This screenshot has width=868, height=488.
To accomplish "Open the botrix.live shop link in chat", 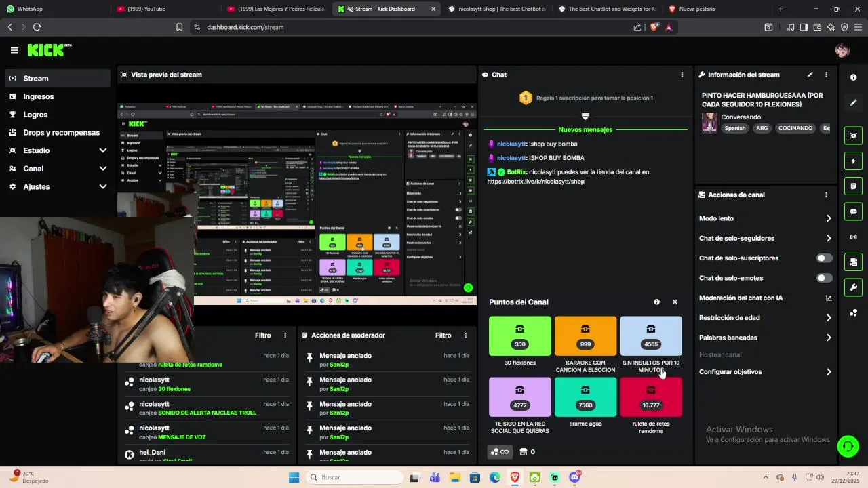I will [x=536, y=182].
